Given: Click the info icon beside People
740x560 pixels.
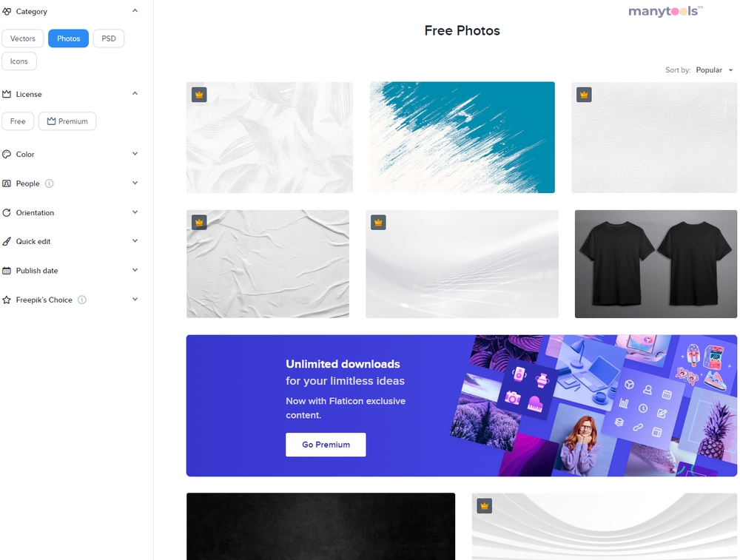Looking at the screenshot, I should [x=49, y=183].
